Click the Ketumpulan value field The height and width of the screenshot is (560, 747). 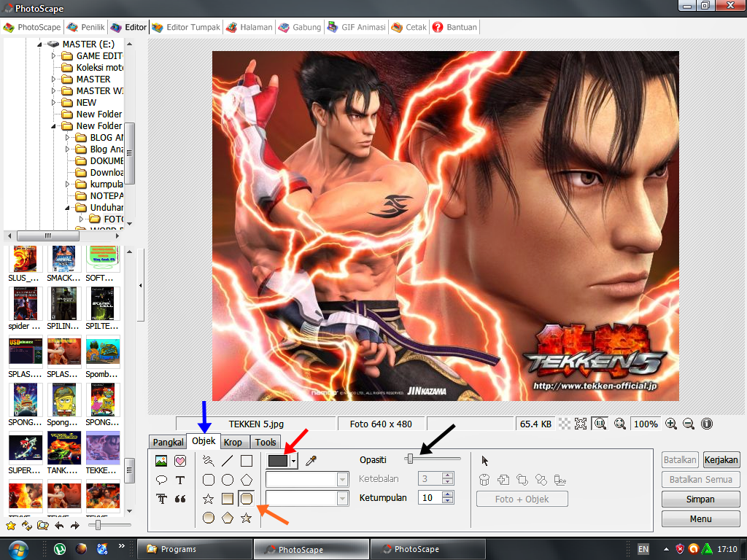click(x=430, y=498)
